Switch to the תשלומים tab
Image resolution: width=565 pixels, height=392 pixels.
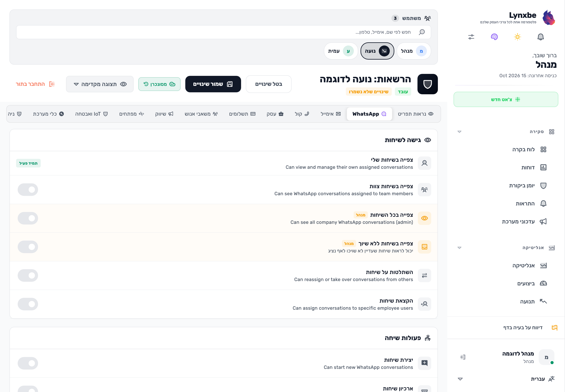242,114
